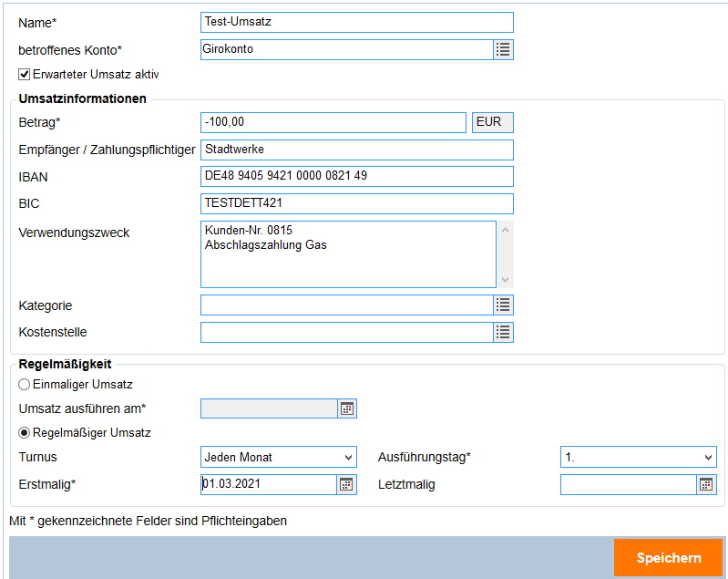728x579 pixels.
Task: Click the Empfänger field containing Stadtwerke
Action: tap(356, 150)
